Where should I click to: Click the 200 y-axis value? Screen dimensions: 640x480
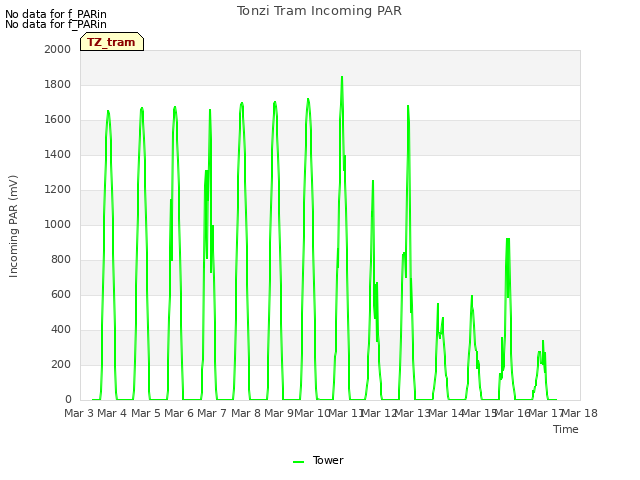pyautogui.click(x=61, y=364)
